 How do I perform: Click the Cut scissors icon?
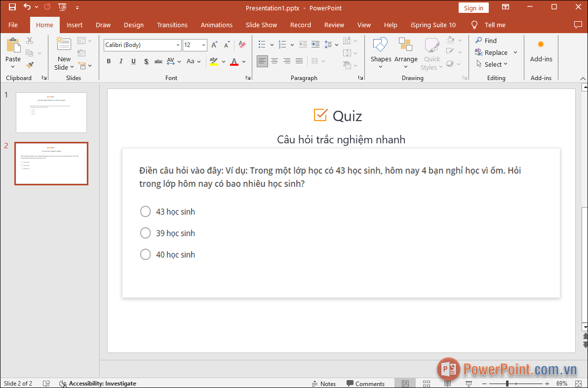[30, 40]
